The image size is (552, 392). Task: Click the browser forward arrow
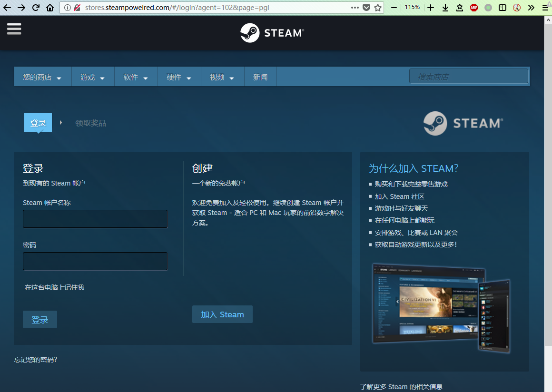21,8
